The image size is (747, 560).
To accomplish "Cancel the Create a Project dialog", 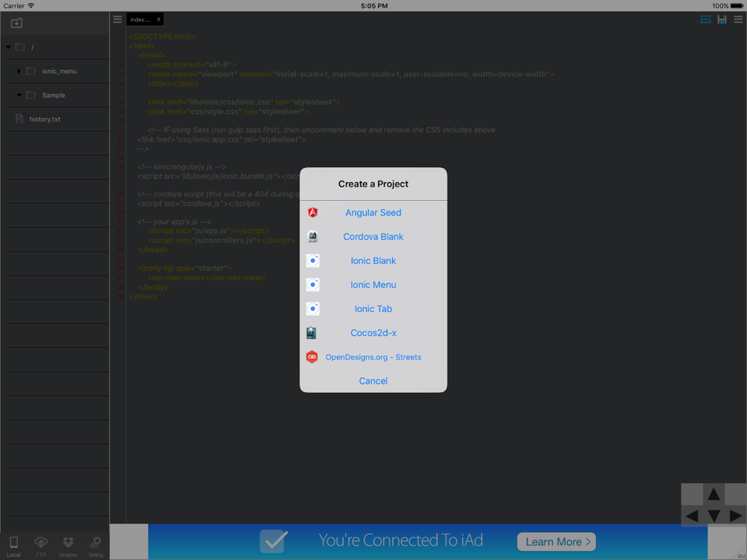I will 373,381.
